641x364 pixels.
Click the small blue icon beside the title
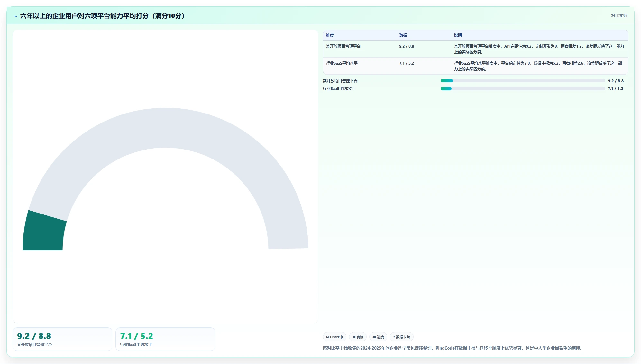(x=15, y=16)
